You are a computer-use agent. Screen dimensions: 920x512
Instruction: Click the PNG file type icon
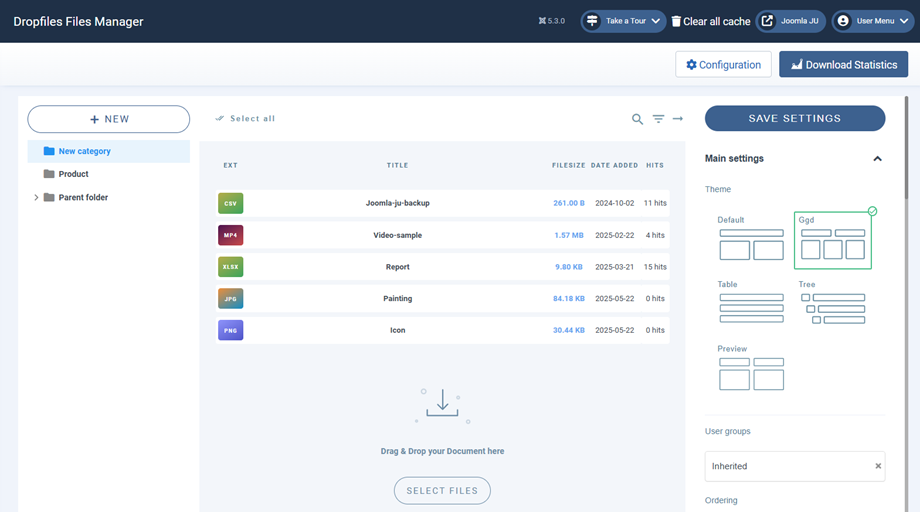230,330
